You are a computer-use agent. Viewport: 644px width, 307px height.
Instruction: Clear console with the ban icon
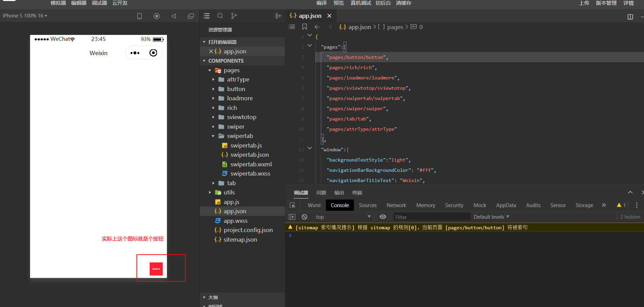coord(304,217)
